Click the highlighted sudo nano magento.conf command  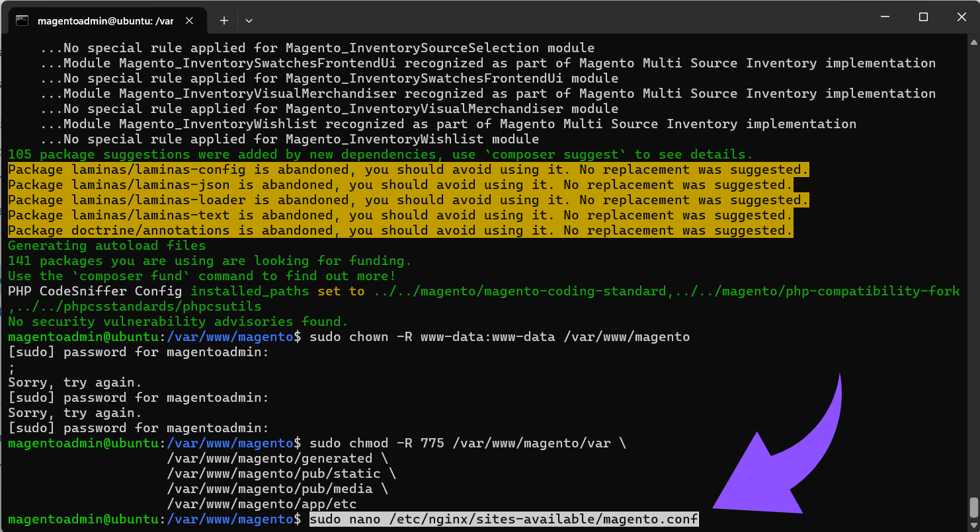click(503, 519)
